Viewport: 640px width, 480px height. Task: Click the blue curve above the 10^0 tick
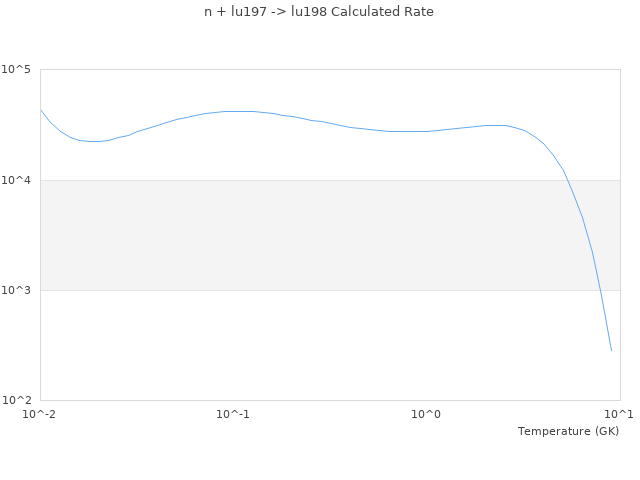[x=427, y=131]
